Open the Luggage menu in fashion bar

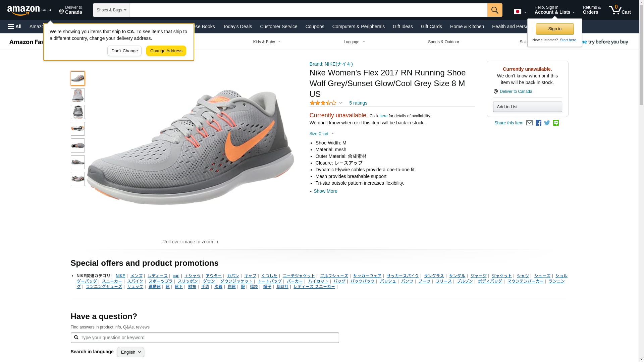(354, 42)
